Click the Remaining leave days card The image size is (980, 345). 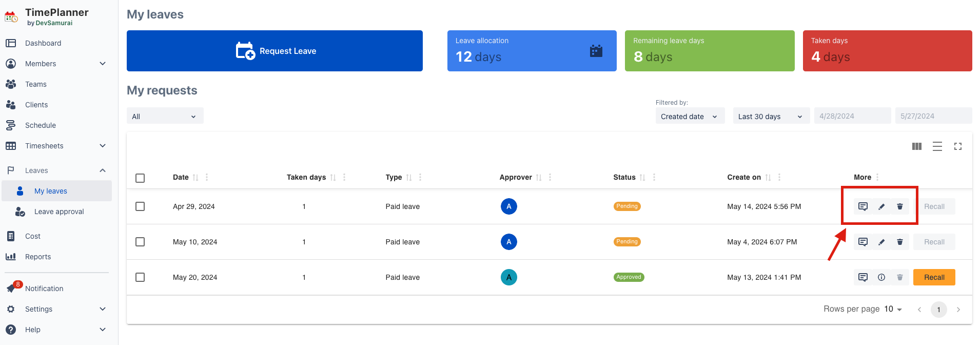pyautogui.click(x=710, y=51)
